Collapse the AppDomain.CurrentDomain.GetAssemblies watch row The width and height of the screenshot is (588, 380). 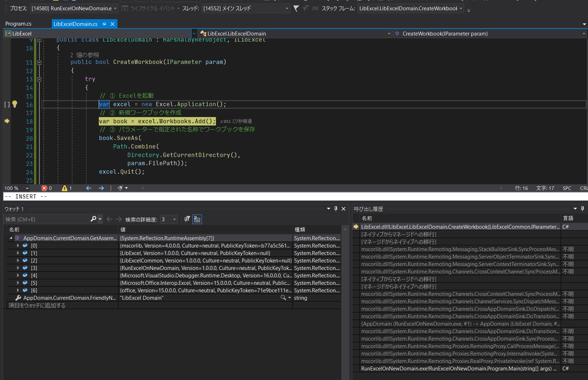coord(11,238)
